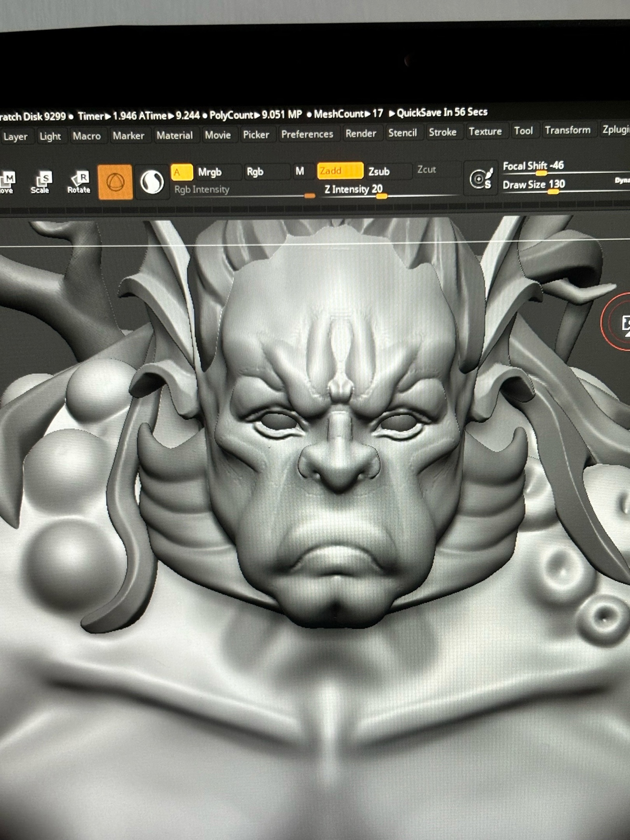The width and height of the screenshot is (630, 840).
Task: Click the PolyCount 9.051 MP readout
Action: pos(256,114)
